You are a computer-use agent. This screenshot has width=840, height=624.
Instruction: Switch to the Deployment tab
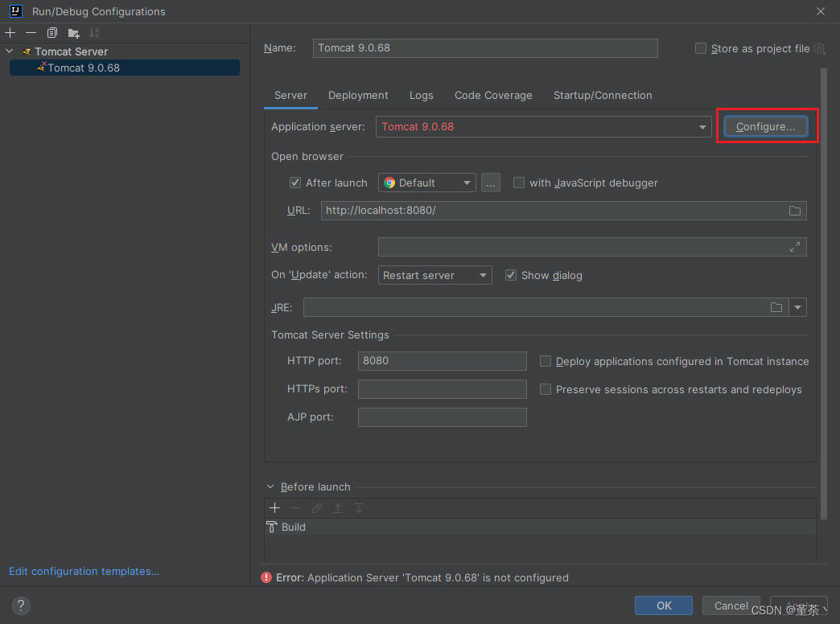point(358,96)
